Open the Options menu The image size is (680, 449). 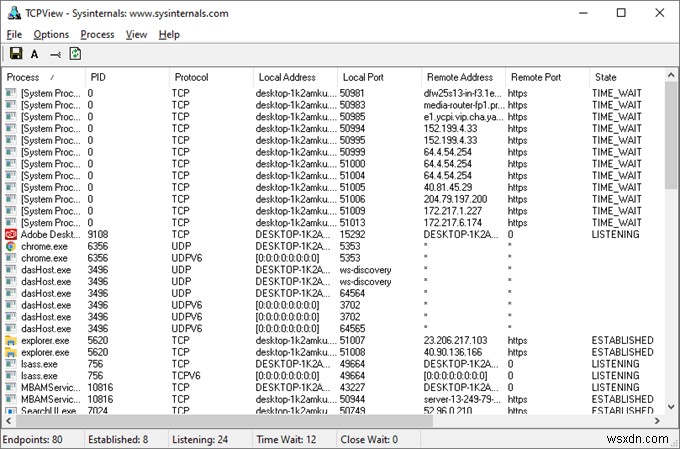coord(51,35)
